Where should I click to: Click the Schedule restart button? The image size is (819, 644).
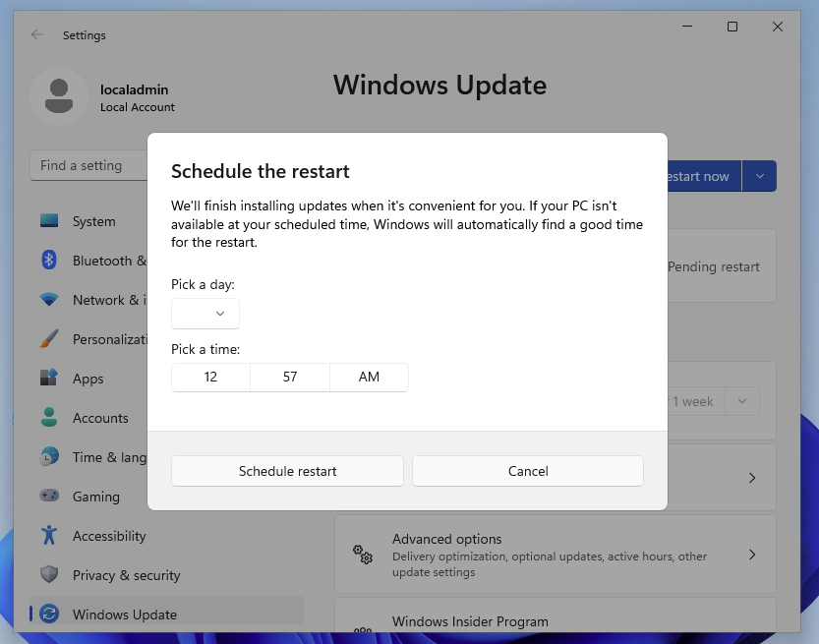click(x=287, y=471)
